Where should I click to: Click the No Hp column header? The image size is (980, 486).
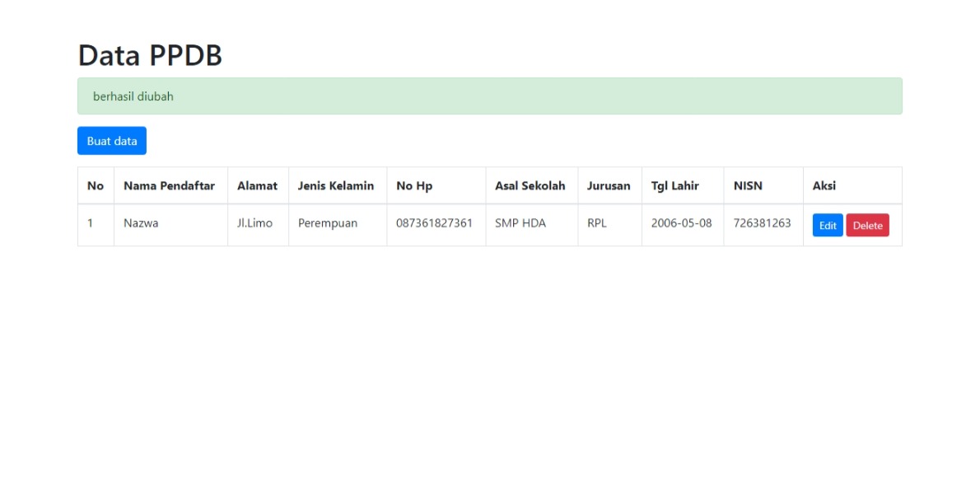click(414, 186)
